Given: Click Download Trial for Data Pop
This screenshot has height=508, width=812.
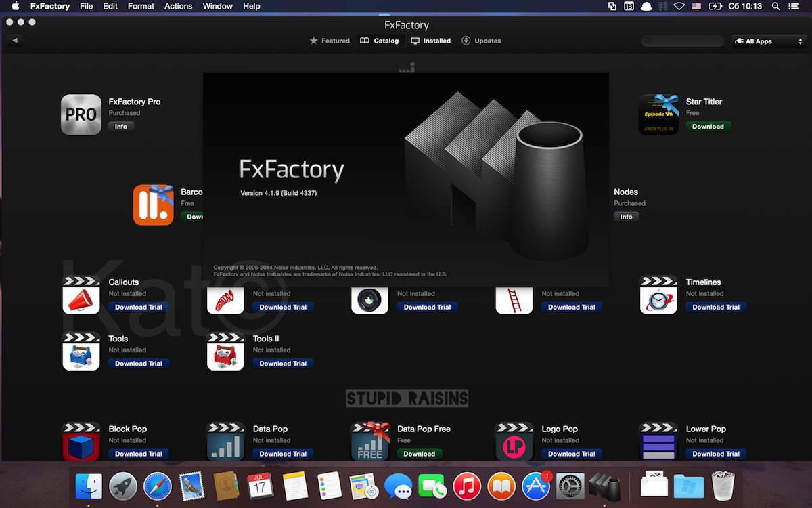Looking at the screenshot, I should pos(283,454).
